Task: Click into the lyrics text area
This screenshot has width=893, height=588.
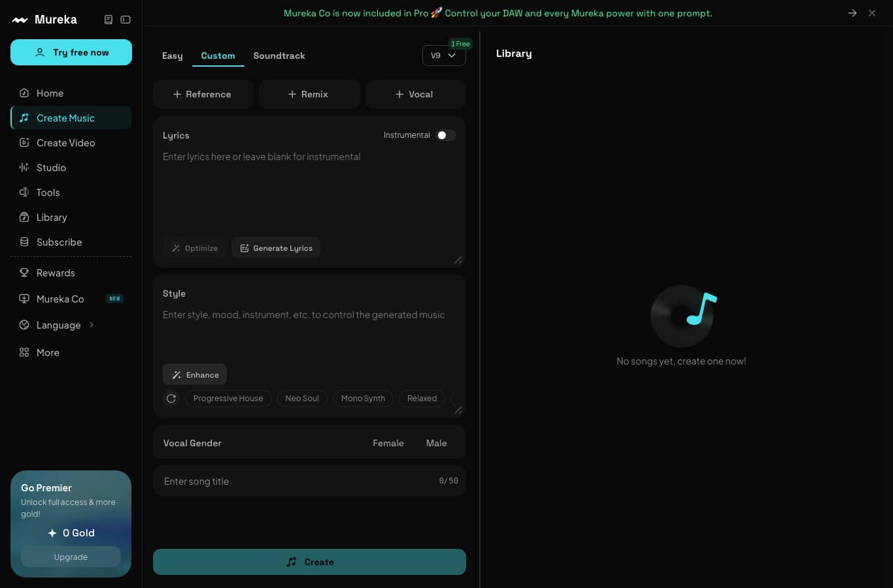Action: click(x=309, y=189)
